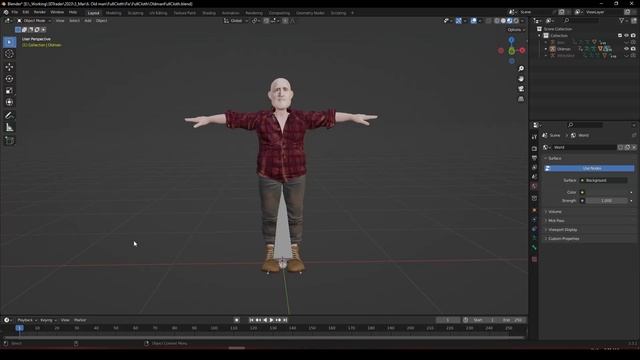Switch to material preview shading
This screenshot has height=360, width=640.
coord(510,20)
